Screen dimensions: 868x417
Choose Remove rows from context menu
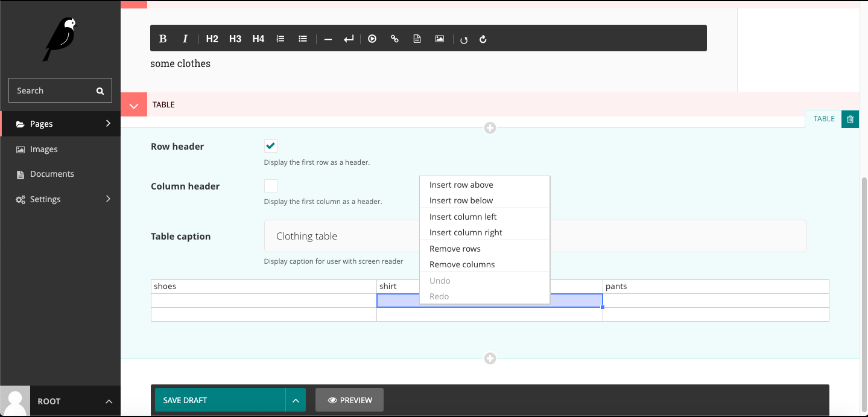tap(484, 249)
